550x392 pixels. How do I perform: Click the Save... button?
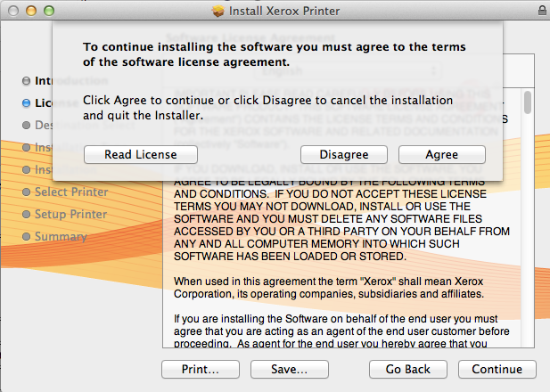coord(283,369)
